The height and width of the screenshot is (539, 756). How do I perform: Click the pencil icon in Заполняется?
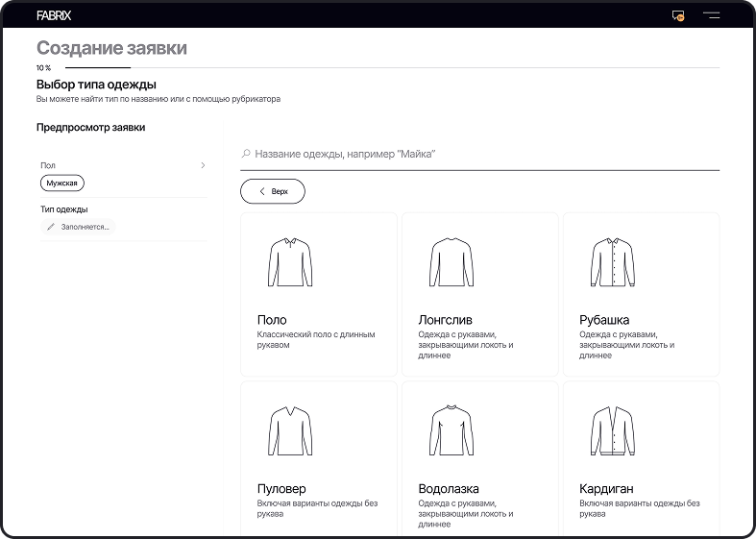click(x=51, y=227)
